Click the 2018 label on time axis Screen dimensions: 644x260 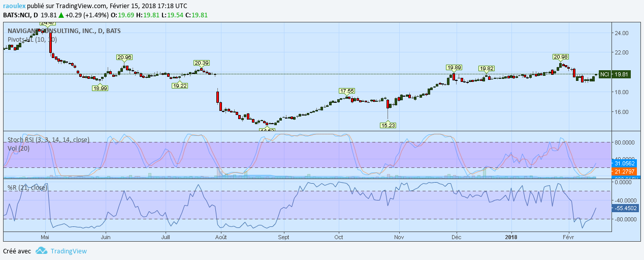(511, 237)
